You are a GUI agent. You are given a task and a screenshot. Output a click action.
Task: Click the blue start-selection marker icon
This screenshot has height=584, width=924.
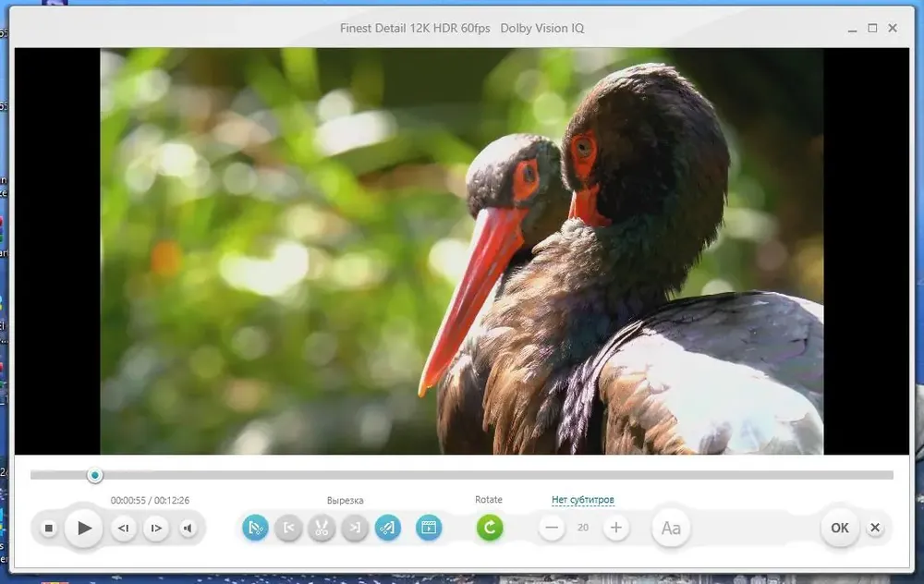[255, 528]
